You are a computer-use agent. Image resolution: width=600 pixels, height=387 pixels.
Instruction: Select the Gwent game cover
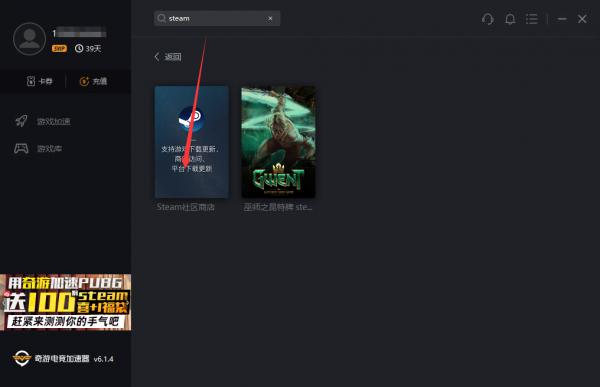[278, 142]
